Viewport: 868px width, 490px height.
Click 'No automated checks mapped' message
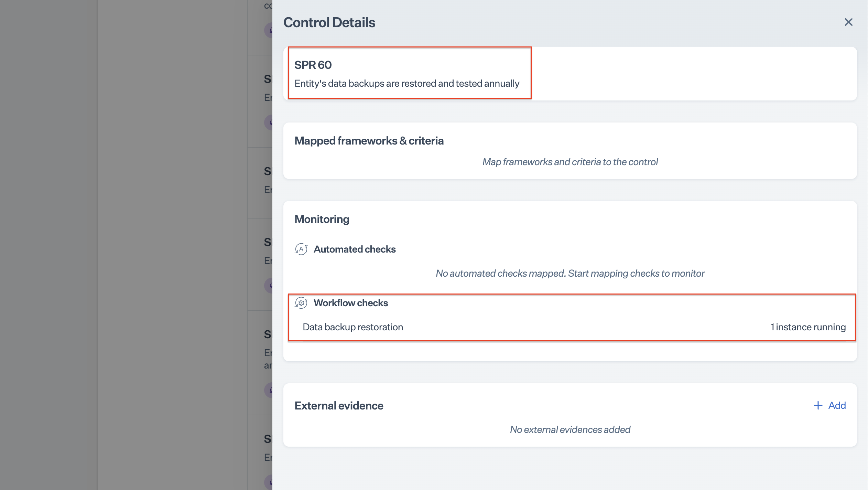pyautogui.click(x=570, y=273)
